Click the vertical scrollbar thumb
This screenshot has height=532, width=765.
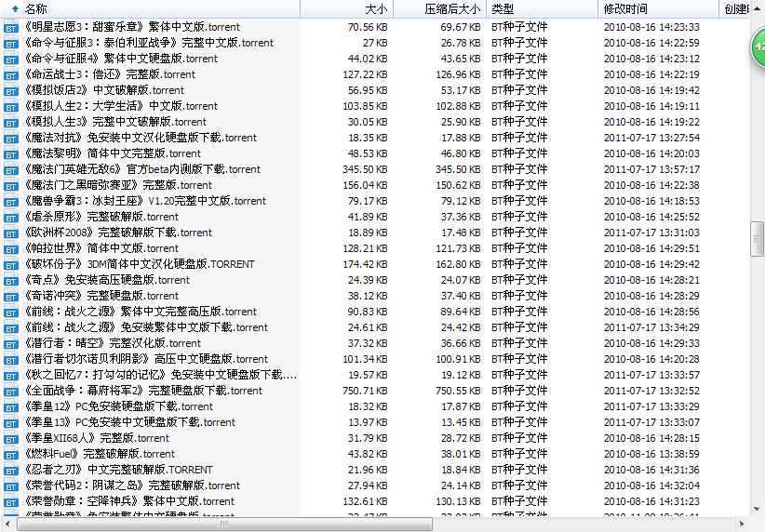click(758, 239)
